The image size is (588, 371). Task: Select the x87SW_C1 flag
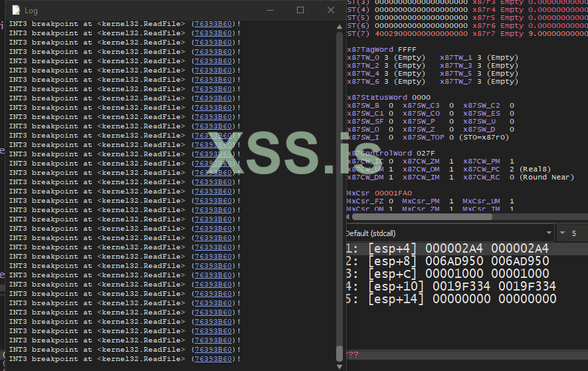tap(370, 113)
